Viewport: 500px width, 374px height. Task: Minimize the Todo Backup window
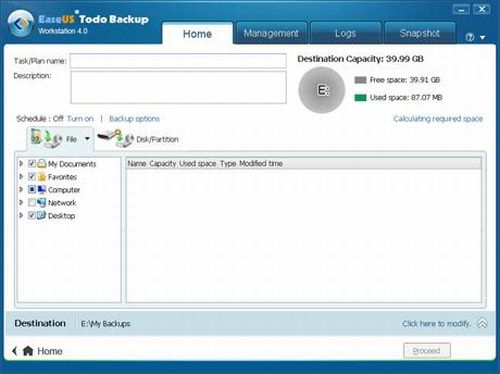click(461, 10)
